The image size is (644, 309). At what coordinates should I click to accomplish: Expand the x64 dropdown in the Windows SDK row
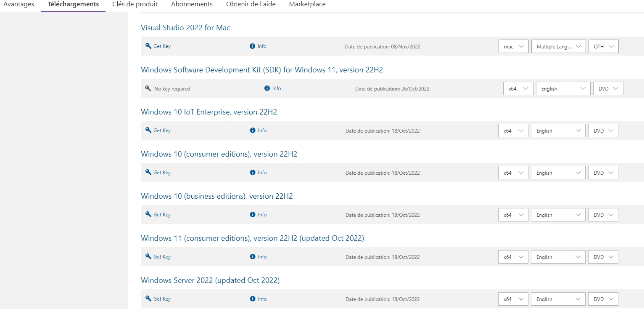pos(518,88)
